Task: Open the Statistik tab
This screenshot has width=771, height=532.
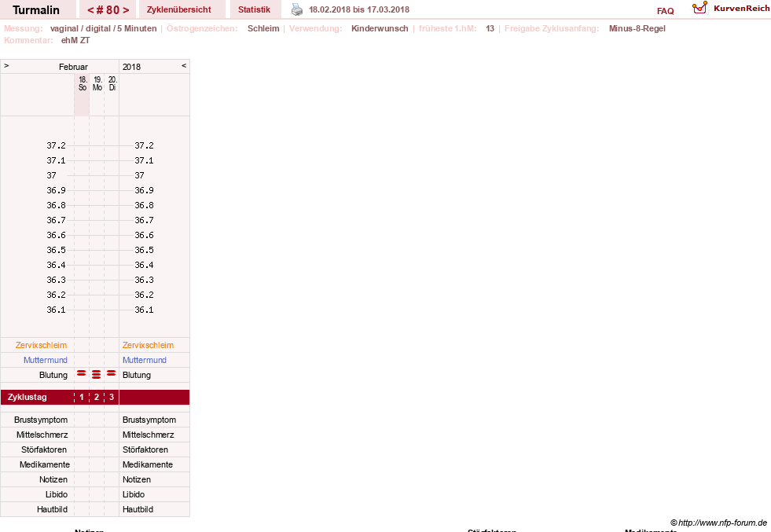Action: click(254, 9)
